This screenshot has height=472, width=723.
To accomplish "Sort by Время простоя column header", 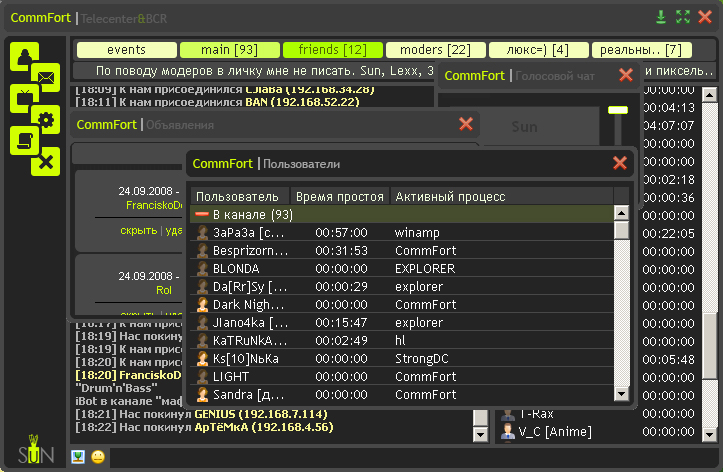I will (340, 197).
